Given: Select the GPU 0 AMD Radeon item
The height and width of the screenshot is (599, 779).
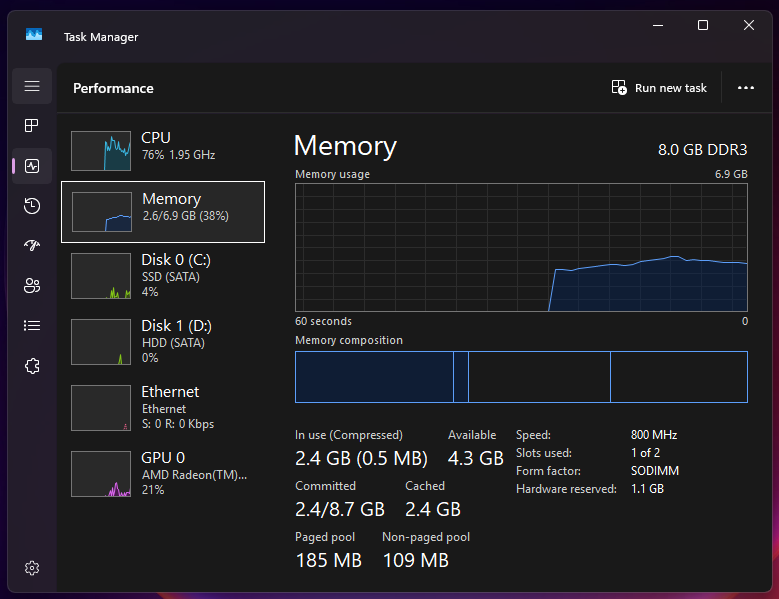Looking at the screenshot, I should click(x=162, y=472).
